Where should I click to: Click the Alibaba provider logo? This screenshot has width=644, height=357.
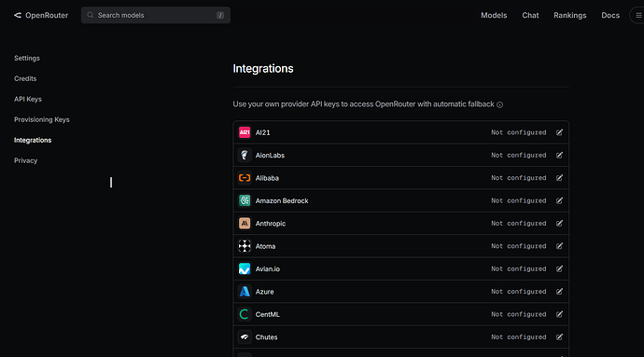click(x=245, y=178)
